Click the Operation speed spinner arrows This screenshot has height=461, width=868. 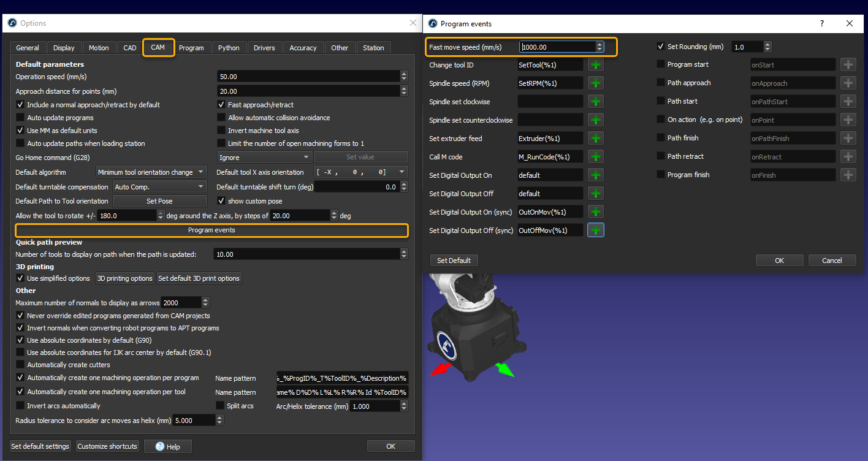coord(404,77)
